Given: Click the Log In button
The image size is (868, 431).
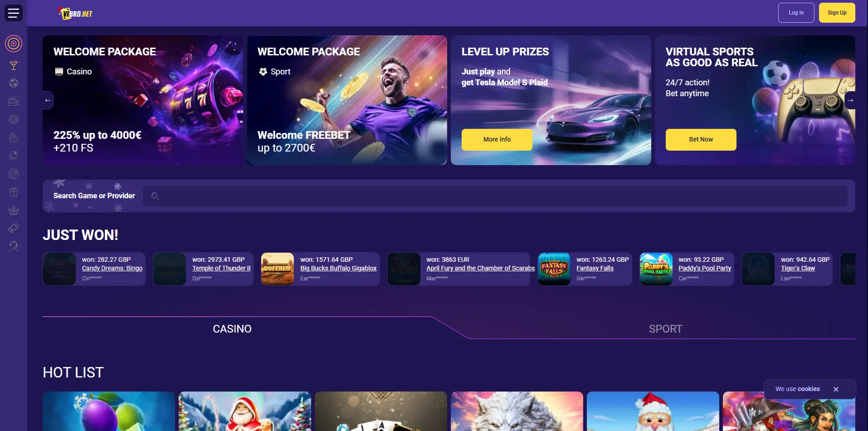Looking at the screenshot, I should click(796, 13).
